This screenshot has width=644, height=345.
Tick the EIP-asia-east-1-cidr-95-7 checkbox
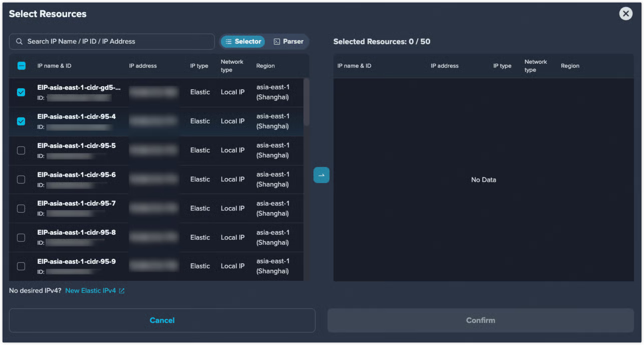pyautogui.click(x=21, y=209)
